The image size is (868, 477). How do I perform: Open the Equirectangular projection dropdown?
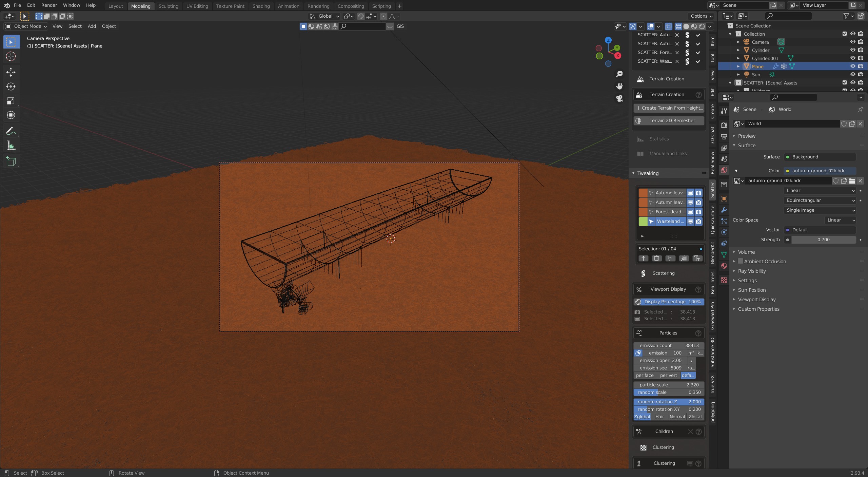click(x=820, y=201)
